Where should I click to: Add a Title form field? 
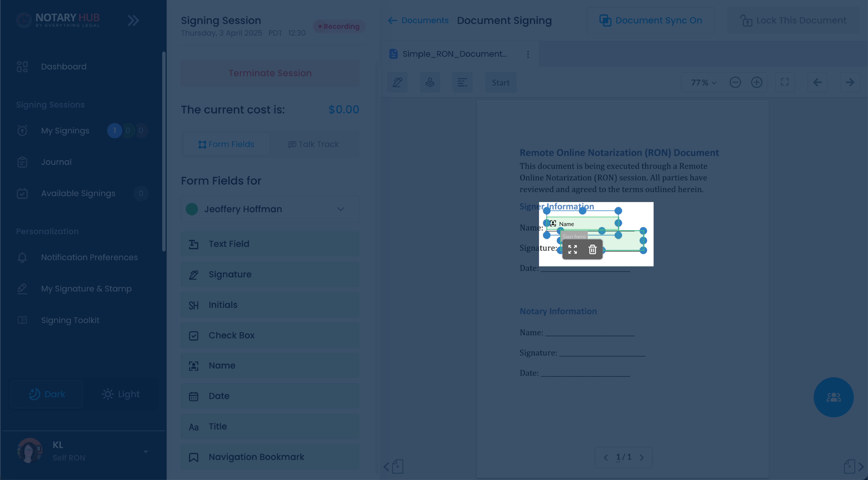(x=270, y=427)
